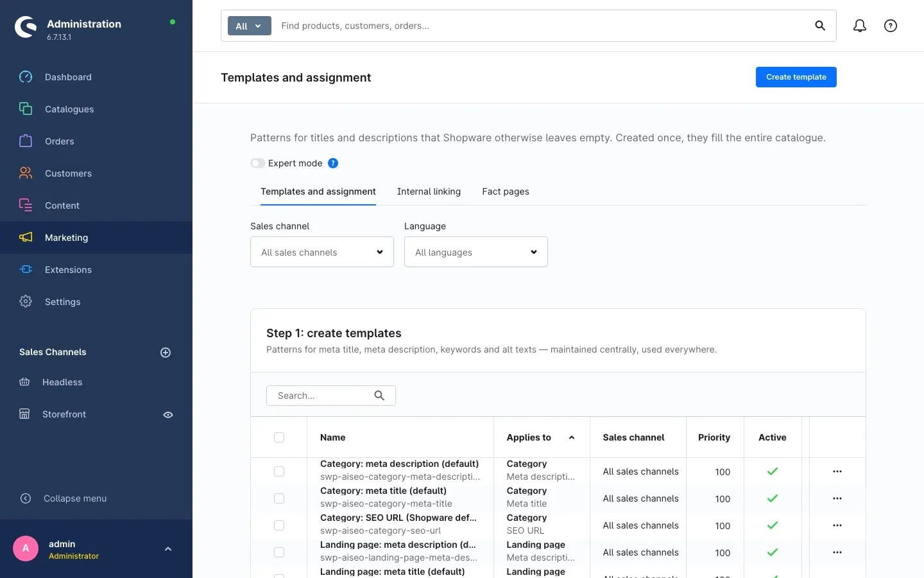Check Landing page meta description row checkbox
Screen dimensions: 924x578
[279, 552]
